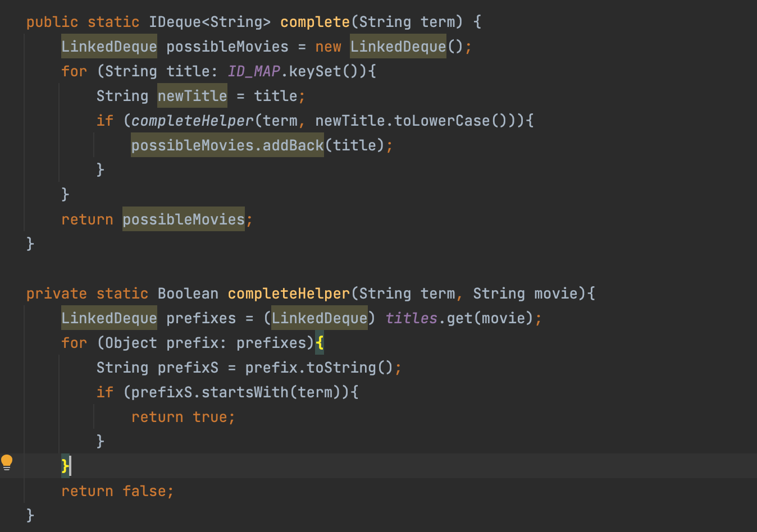This screenshot has height=532, width=757.
Task: Click the return true statement
Action: pyautogui.click(x=183, y=417)
